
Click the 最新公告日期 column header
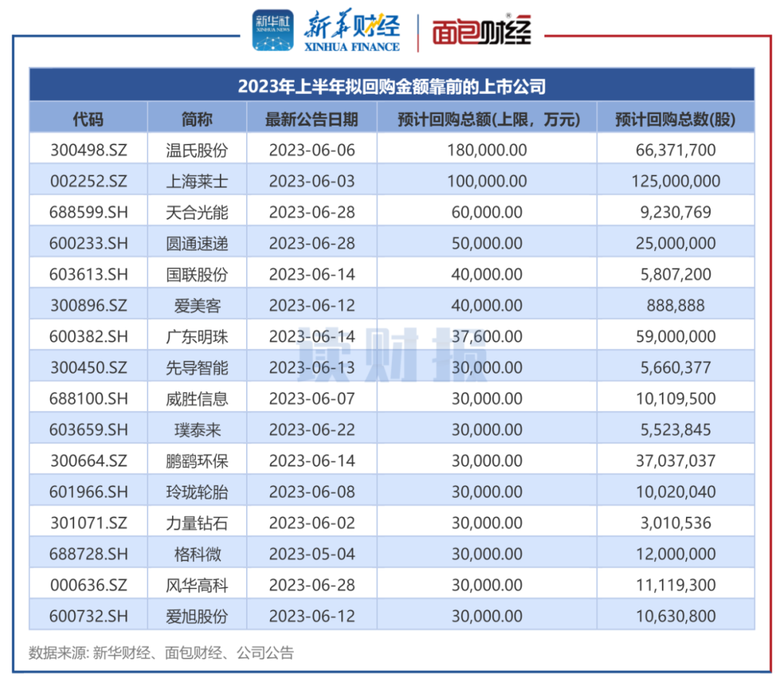coord(311,119)
